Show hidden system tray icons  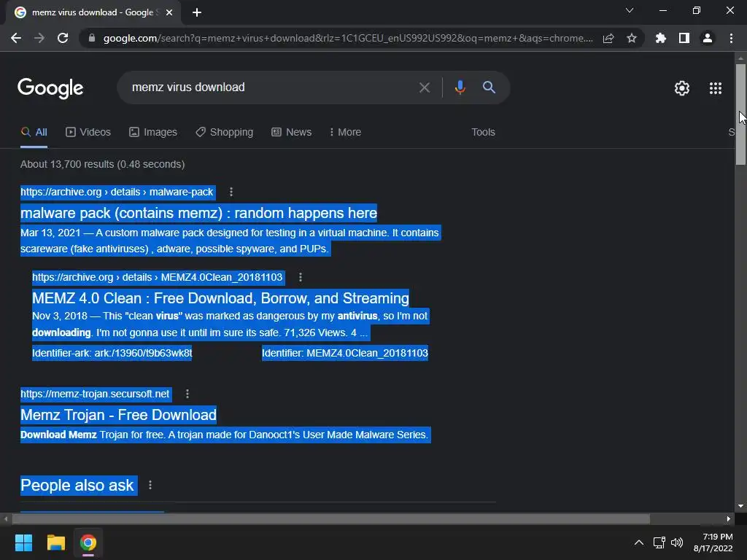pos(639,542)
